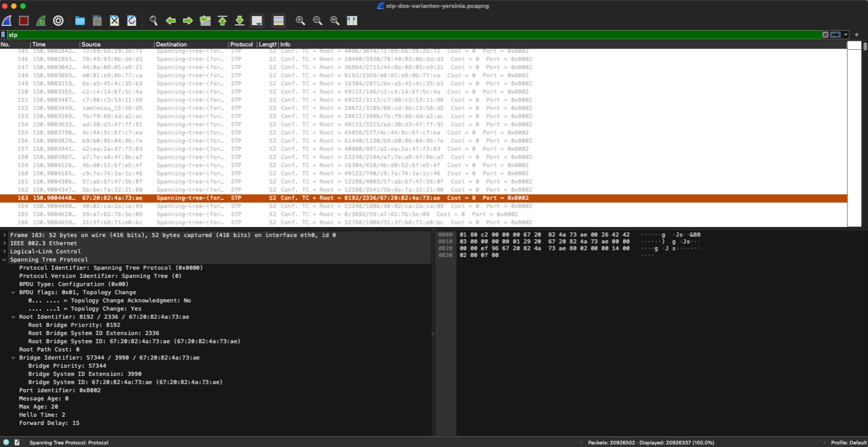Go to the first packet
Screen dimensions: 868x447
[x=222, y=21]
